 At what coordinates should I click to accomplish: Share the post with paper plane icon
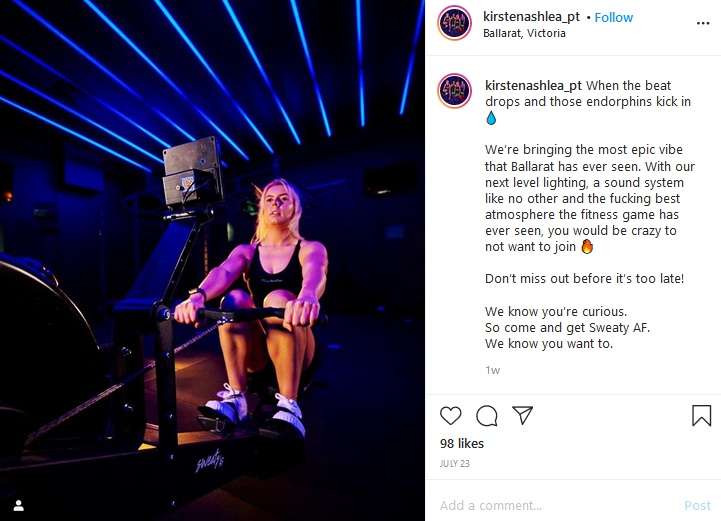tap(522, 415)
